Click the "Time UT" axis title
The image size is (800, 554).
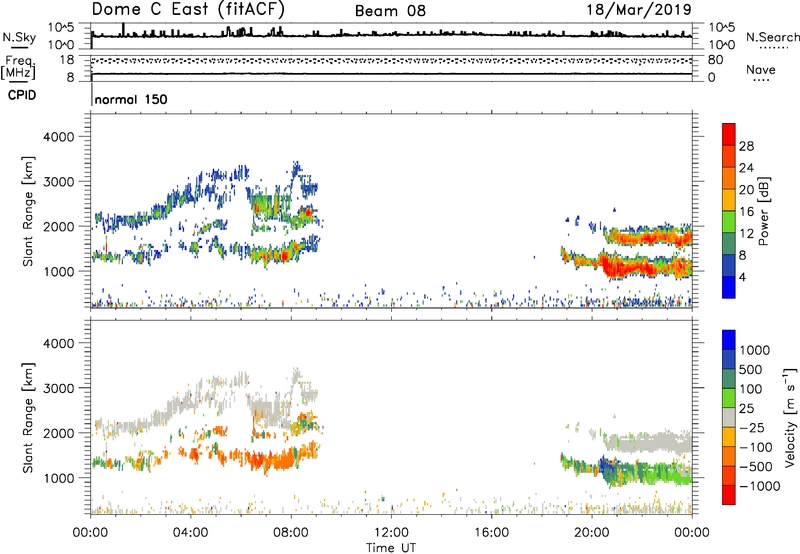tap(391, 548)
